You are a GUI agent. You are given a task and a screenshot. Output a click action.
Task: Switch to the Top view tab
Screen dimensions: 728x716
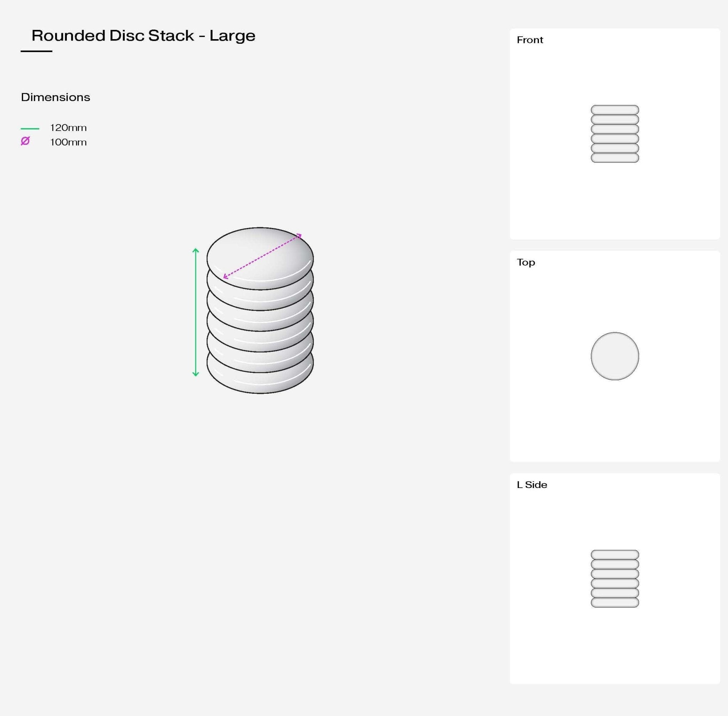(525, 262)
